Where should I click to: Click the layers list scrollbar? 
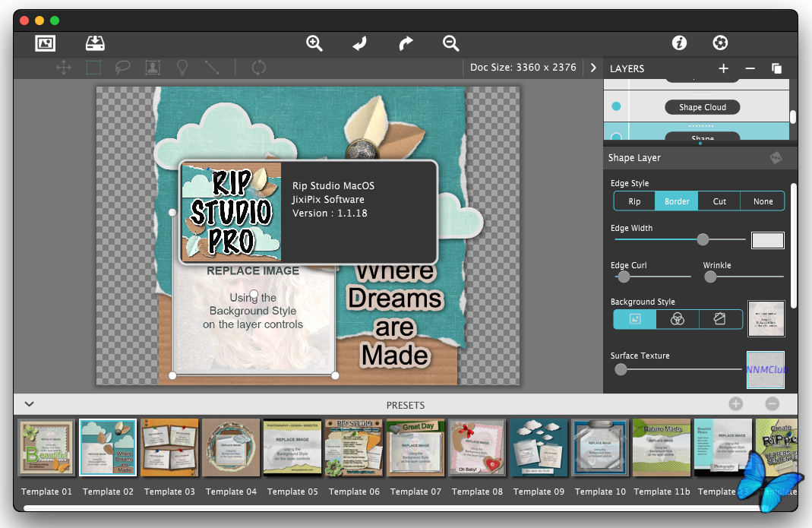click(793, 116)
